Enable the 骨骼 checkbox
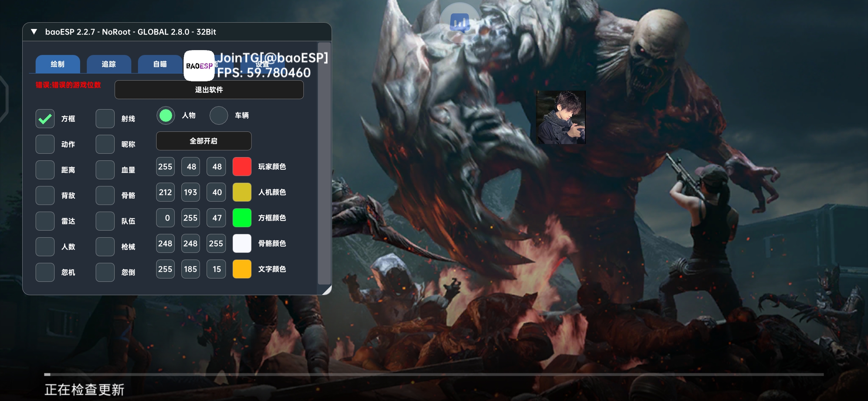The height and width of the screenshot is (401, 868). 105,196
